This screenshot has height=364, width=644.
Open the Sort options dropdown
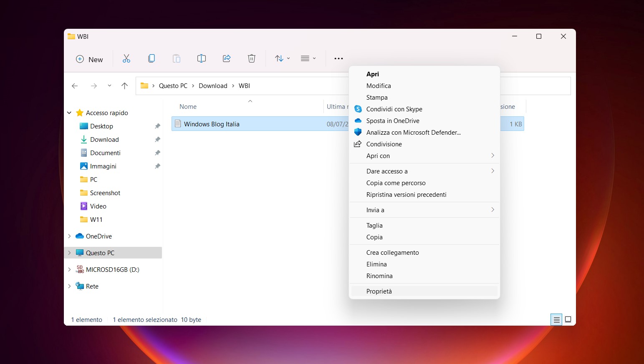point(283,59)
